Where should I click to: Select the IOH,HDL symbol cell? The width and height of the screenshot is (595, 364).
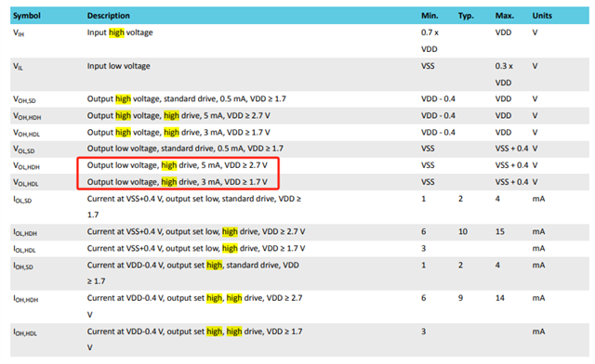pos(25,332)
